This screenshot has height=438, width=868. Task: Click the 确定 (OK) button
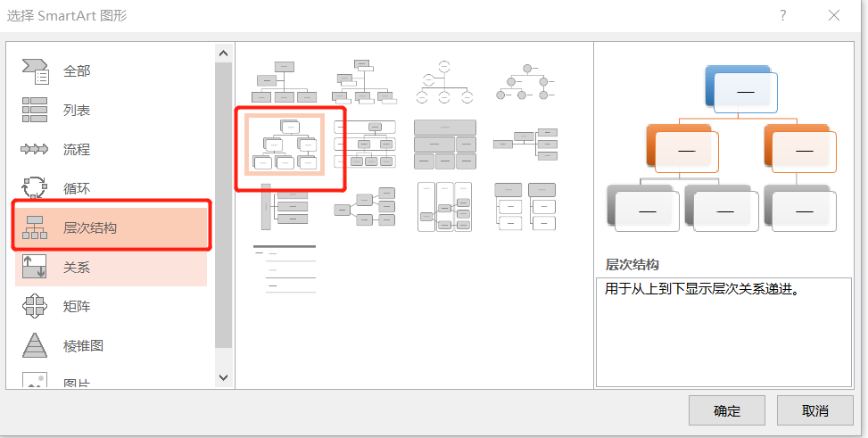click(x=727, y=410)
